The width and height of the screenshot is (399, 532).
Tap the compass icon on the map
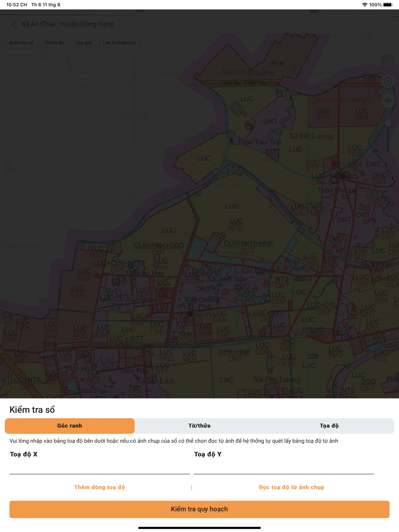pyautogui.click(x=388, y=81)
